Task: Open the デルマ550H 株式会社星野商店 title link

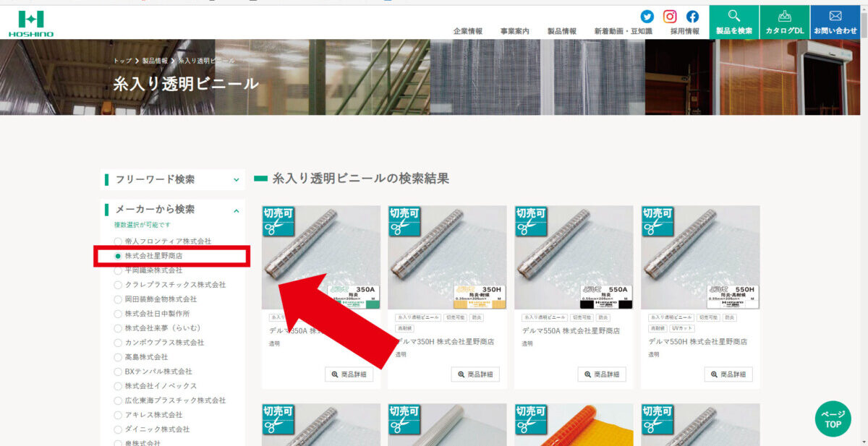Action: (698, 341)
